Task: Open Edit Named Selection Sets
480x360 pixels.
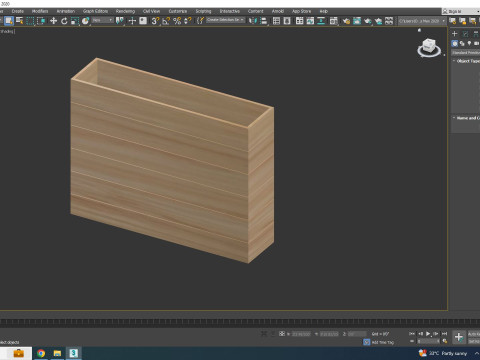Action: (x=200, y=21)
